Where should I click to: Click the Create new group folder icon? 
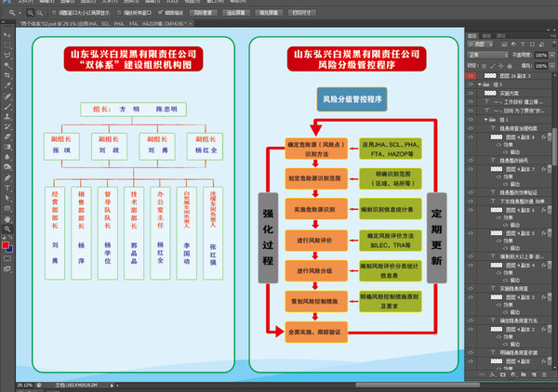(x=524, y=374)
